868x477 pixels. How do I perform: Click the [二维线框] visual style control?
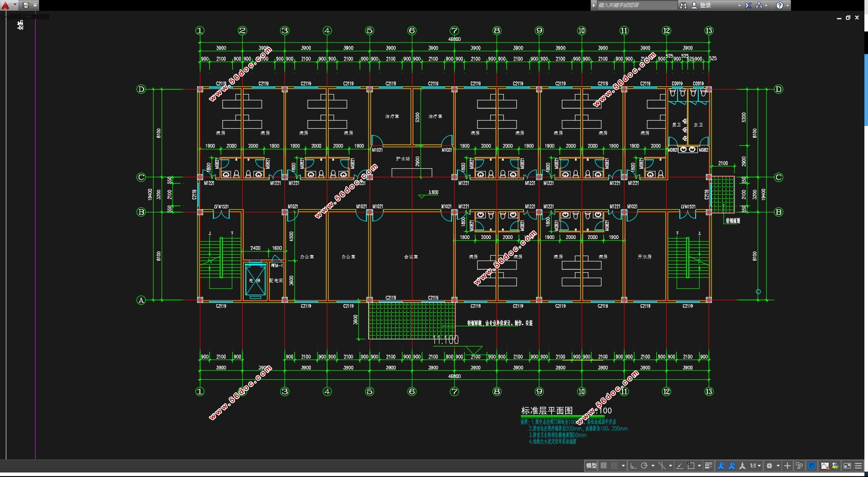37,17
